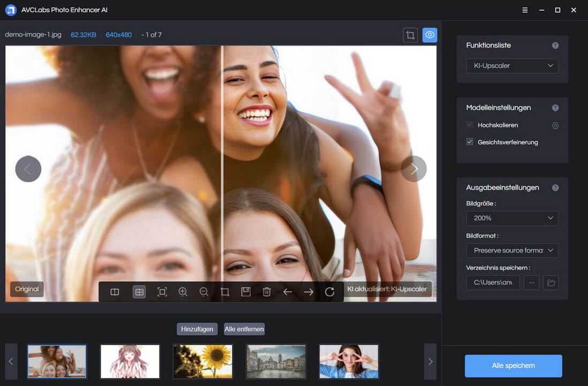This screenshot has height=386, width=588.
Task: Select the city canal thumbnail
Action: [x=276, y=361]
